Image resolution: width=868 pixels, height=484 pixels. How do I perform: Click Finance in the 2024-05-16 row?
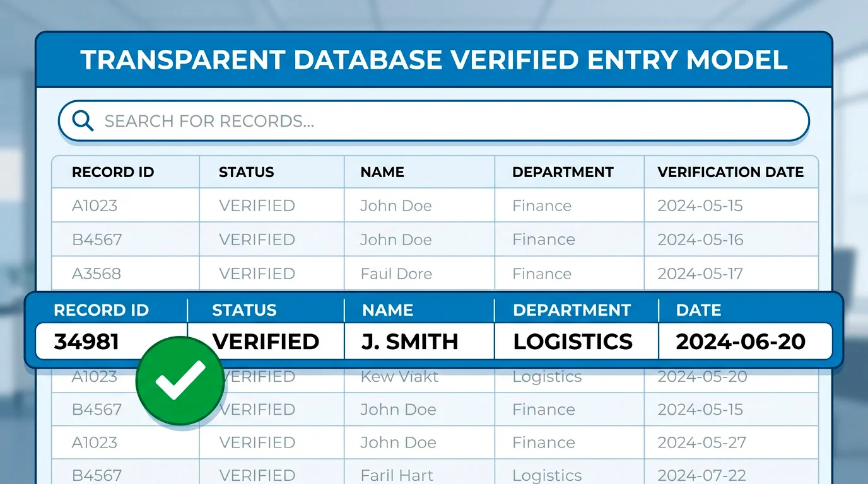pyautogui.click(x=544, y=239)
